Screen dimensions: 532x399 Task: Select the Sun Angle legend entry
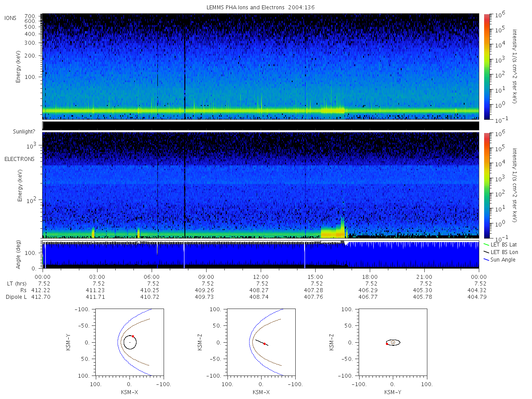(x=499, y=259)
